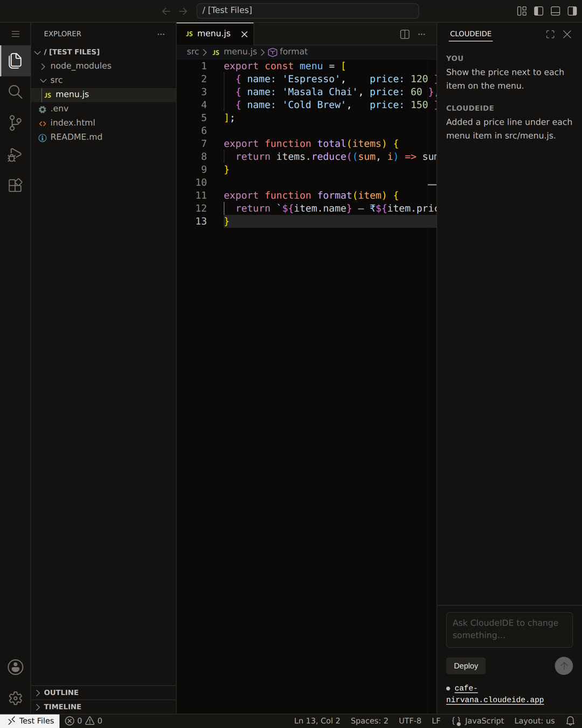The height and width of the screenshot is (728, 582).
Task: Close the CloudeIDE panel
Action: (x=567, y=34)
